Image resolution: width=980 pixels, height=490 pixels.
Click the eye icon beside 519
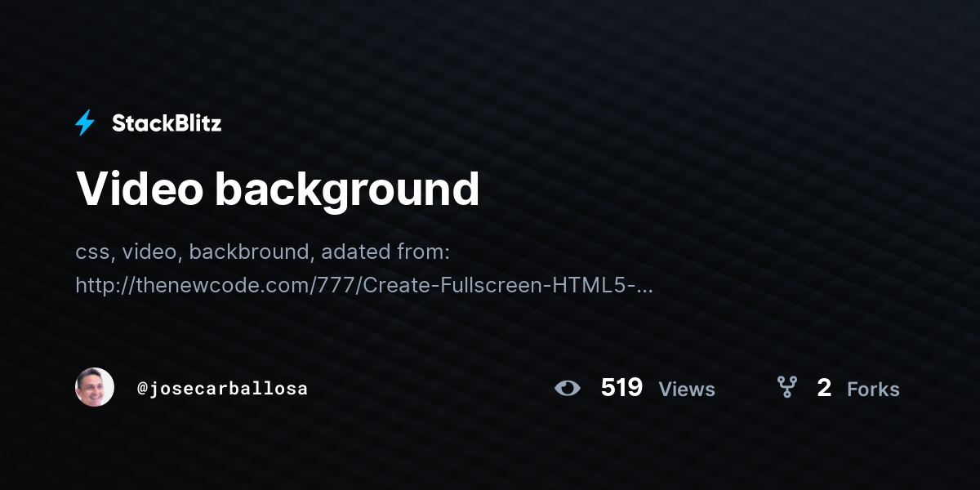point(568,388)
